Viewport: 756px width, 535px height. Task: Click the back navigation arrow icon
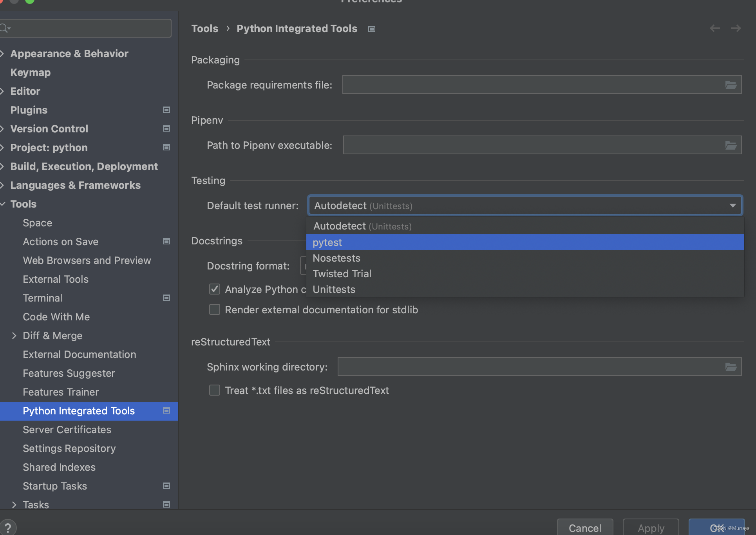pos(715,28)
